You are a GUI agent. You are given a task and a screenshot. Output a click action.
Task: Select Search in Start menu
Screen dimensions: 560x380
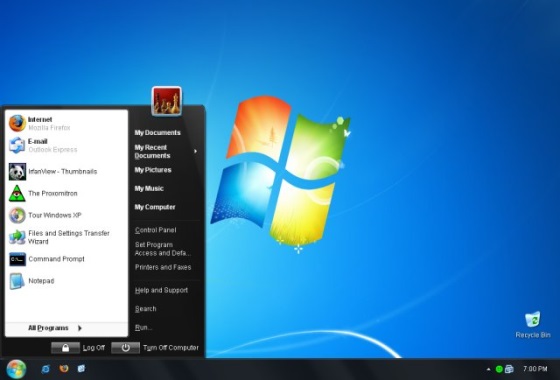tap(145, 309)
